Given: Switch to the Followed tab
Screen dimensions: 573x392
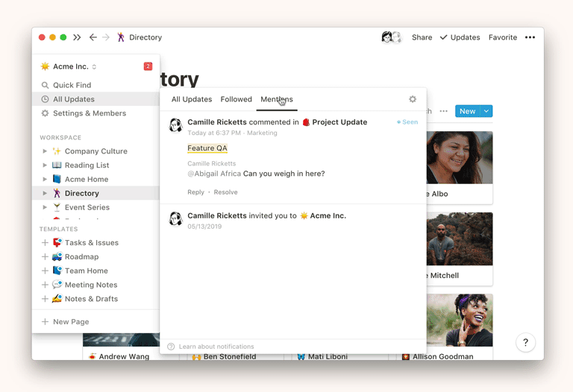Looking at the screenshot, I should coord(236,99).
